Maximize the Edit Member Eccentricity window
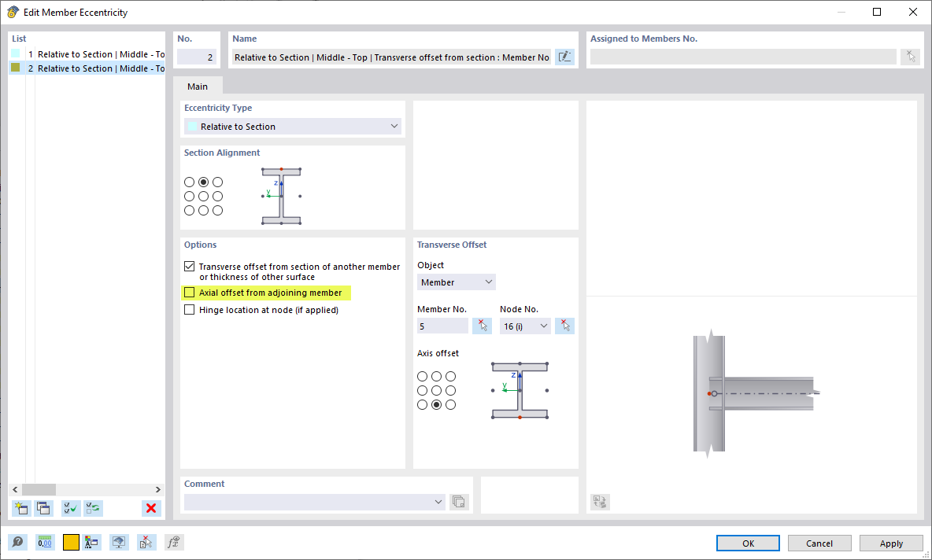The width and height of the screenshot is (932, 560). click(x=877, y=12)
